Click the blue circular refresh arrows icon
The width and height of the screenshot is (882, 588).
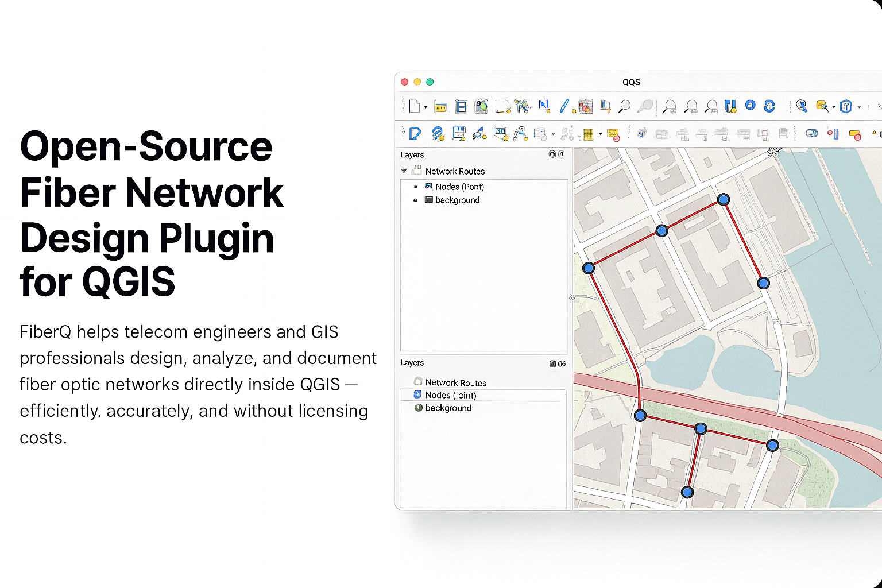pos(769,106)
